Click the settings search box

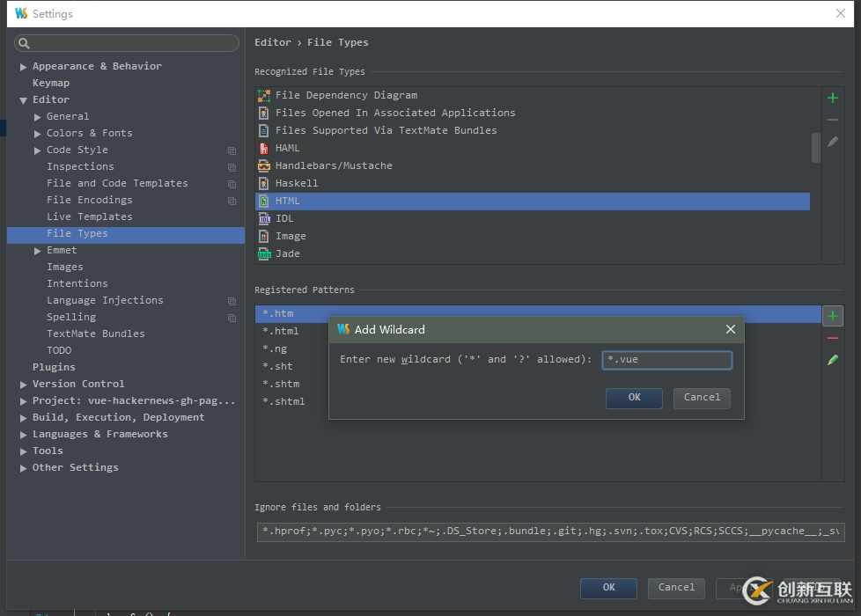tap(127, 43)
